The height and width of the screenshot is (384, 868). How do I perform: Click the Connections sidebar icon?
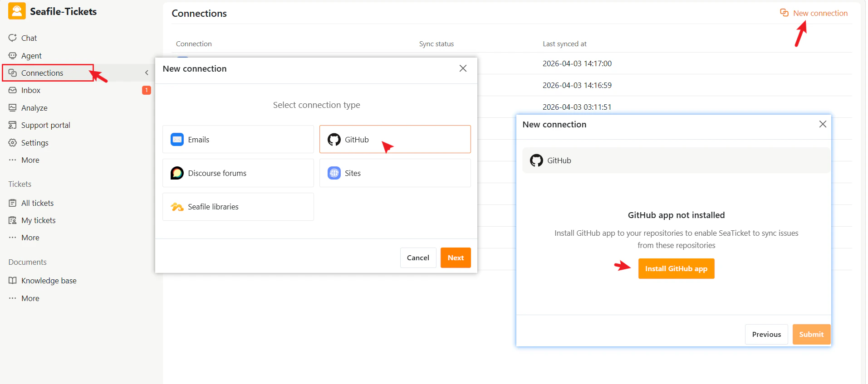click(x=13, y=73)
